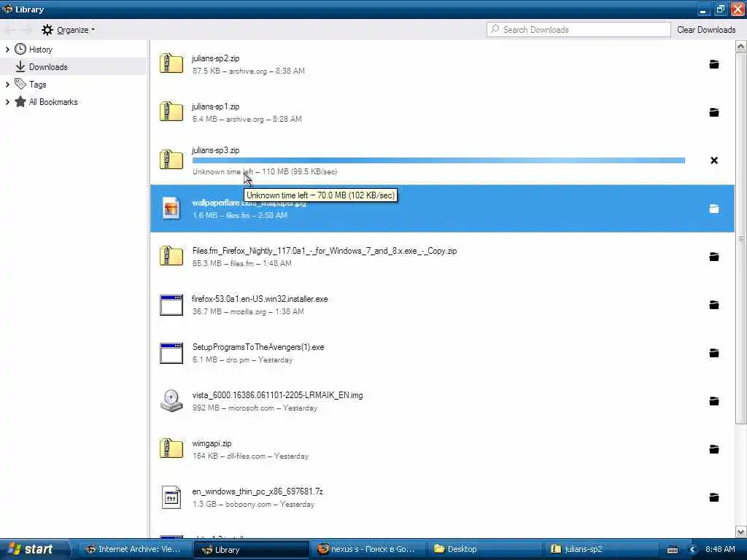Expand the Tags tree node
The width and height of the screenshot is (747, 560).
pos(7,85)
